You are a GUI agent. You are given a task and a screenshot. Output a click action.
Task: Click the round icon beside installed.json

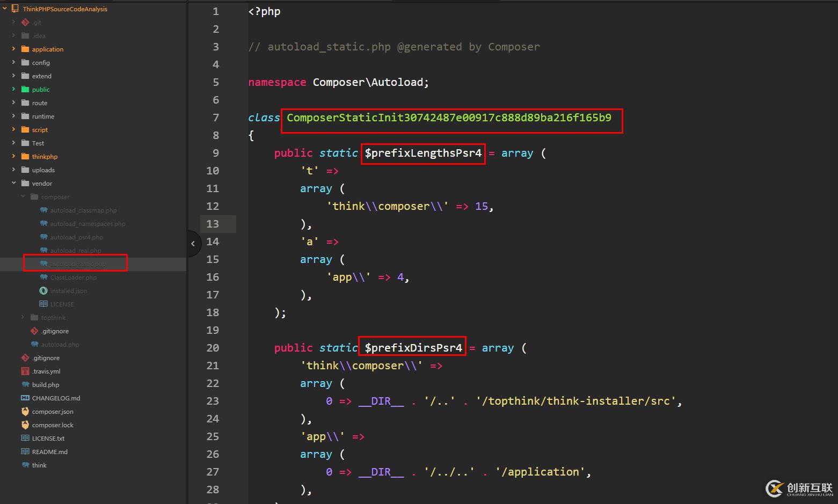coord(43,291)
